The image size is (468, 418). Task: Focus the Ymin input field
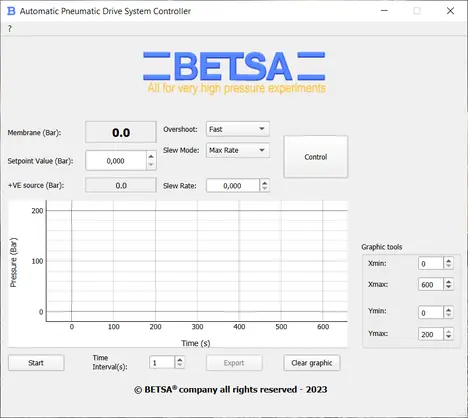tap(431, 313)
